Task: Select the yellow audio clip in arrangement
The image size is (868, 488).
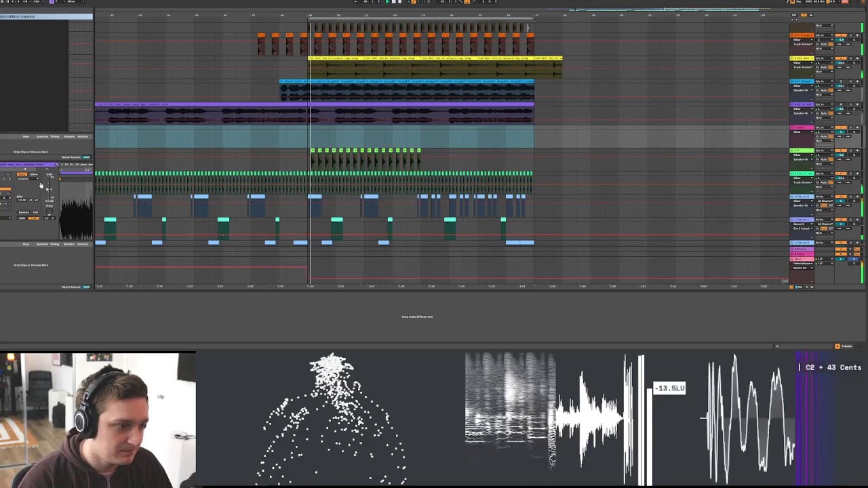Action: [435, 66]
